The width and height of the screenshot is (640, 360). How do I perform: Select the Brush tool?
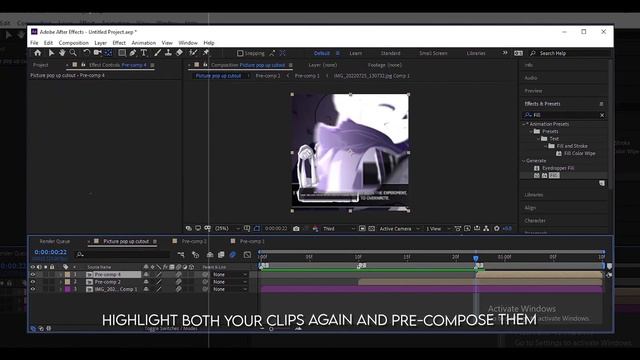click(x=157, y=53)
